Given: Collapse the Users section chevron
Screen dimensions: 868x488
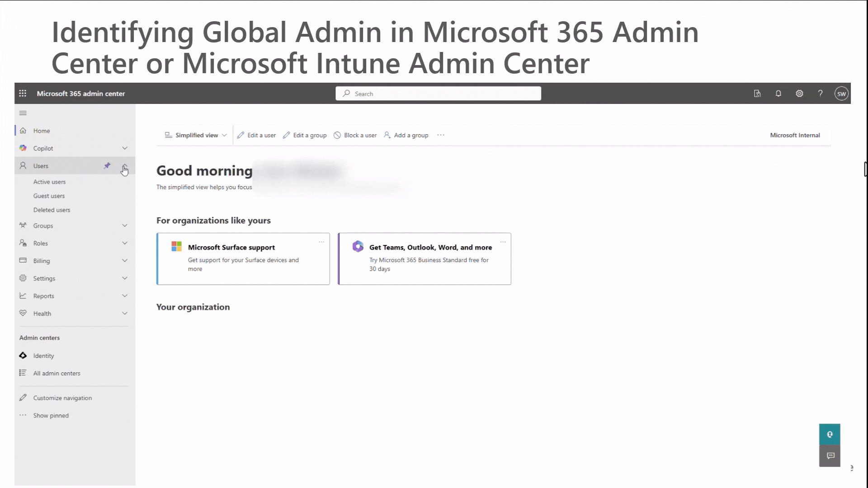Looking at the screenshot, I should [x=125, y=166].
